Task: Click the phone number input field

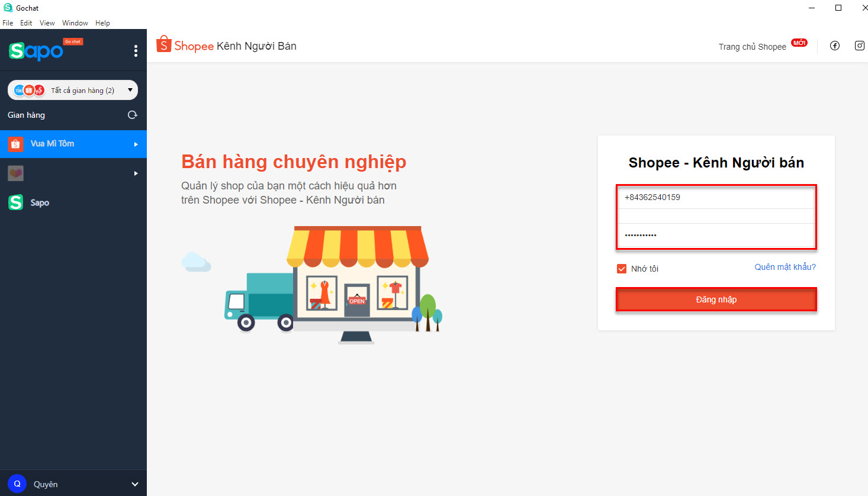Action: click(716, 198)
